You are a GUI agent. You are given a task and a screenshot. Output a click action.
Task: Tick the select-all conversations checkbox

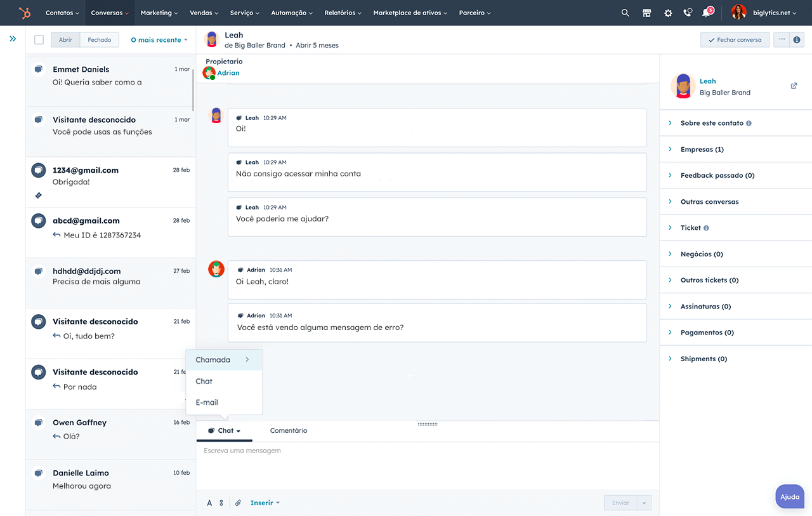(39, 39)
